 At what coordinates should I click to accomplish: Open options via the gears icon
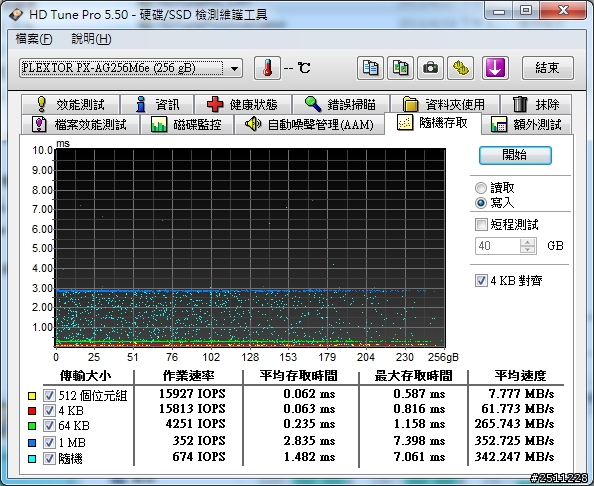click(x=461, y=68)
